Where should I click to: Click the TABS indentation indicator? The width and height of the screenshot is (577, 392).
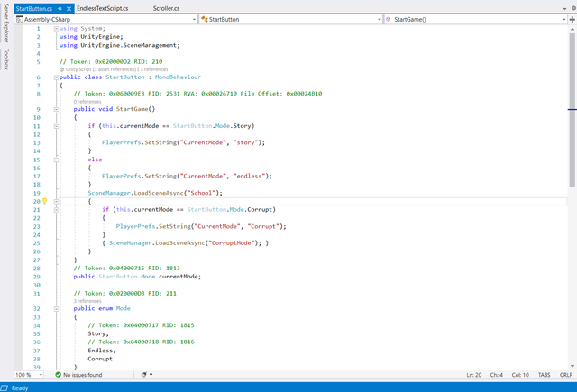click(x=544, y=375)
